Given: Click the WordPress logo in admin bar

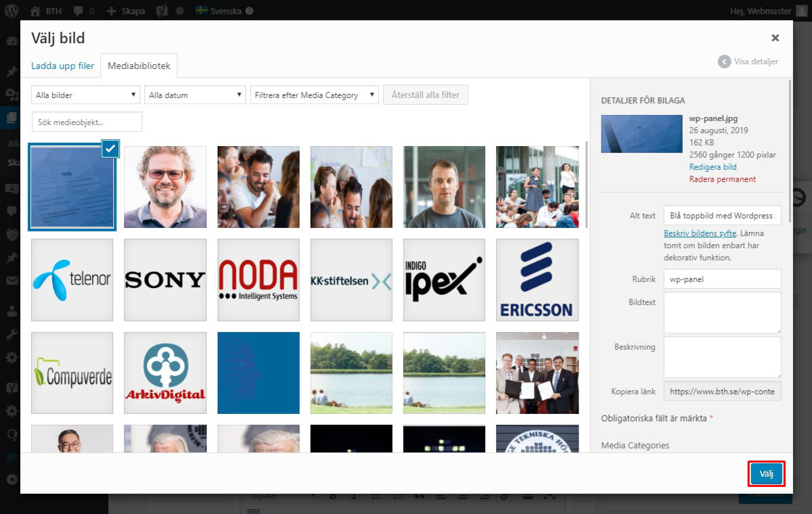Looking at the screenshot, I should tap(12, 11).
